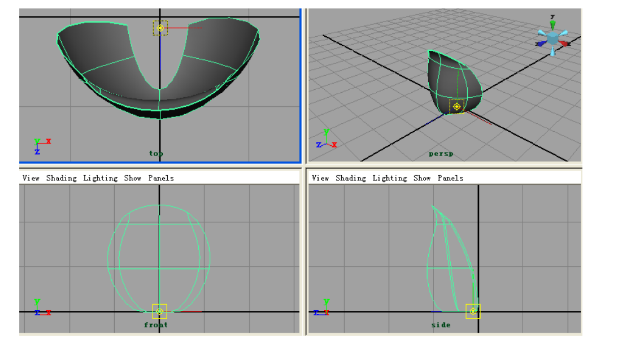This screenshot has width=644, height=355.
Task: Click the blue Z cone on view compass
Action: [541, 44]
